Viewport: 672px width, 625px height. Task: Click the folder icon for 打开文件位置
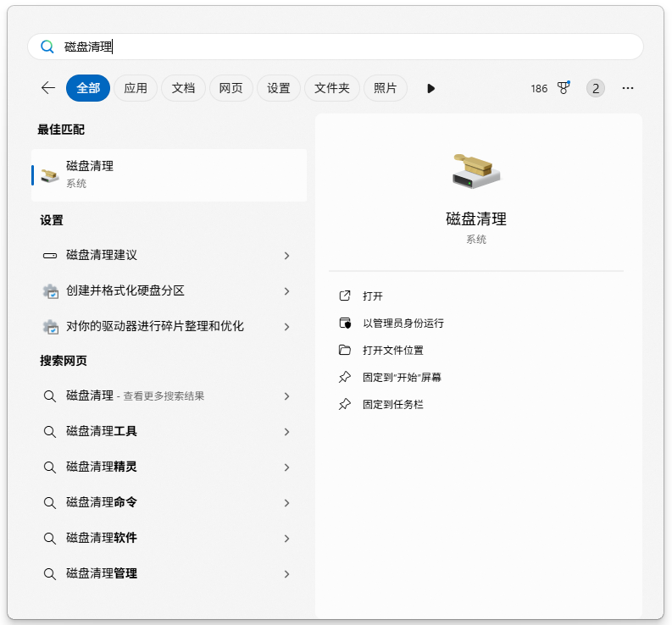click(x=345, y=350)
